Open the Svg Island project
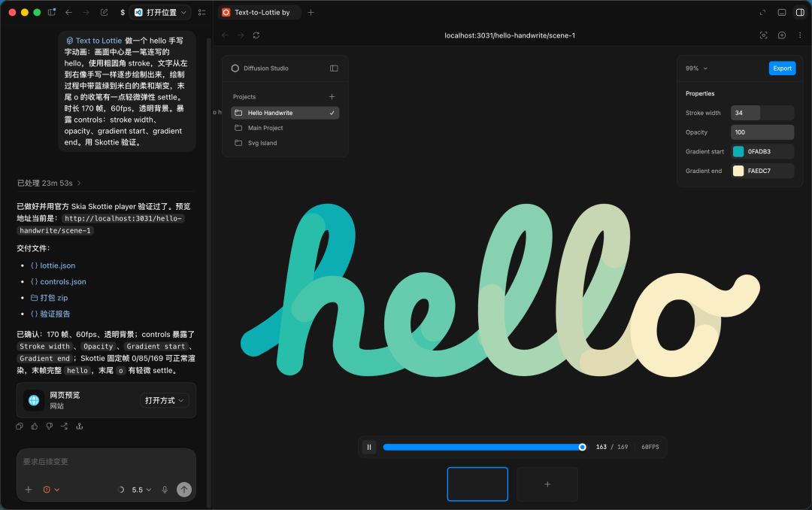812x510 pixels. tap(285, 143)
